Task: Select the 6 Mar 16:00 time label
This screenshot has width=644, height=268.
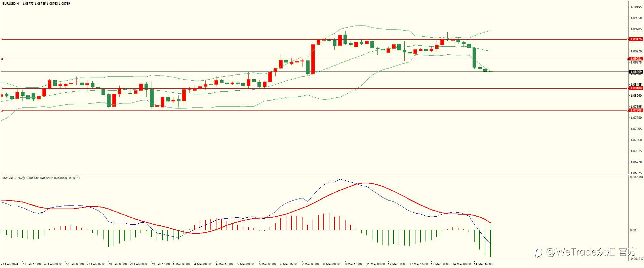Action: click(x=289, y=264)
